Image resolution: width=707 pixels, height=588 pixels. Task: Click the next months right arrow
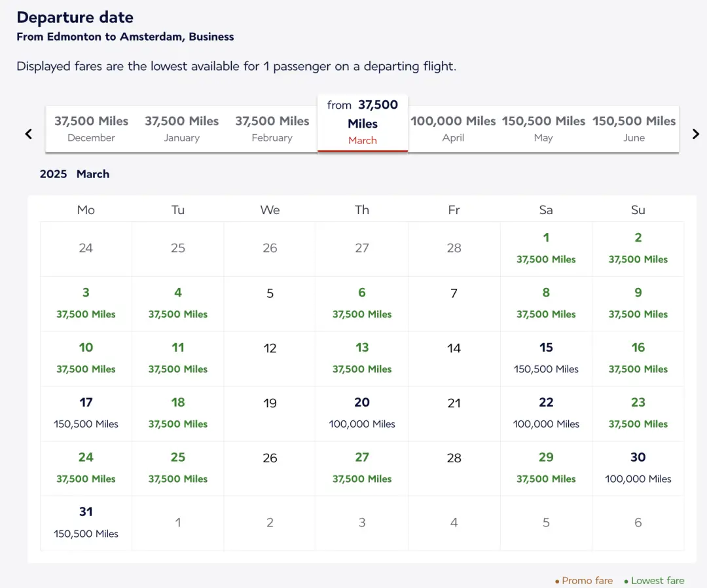tap(695, 134)
